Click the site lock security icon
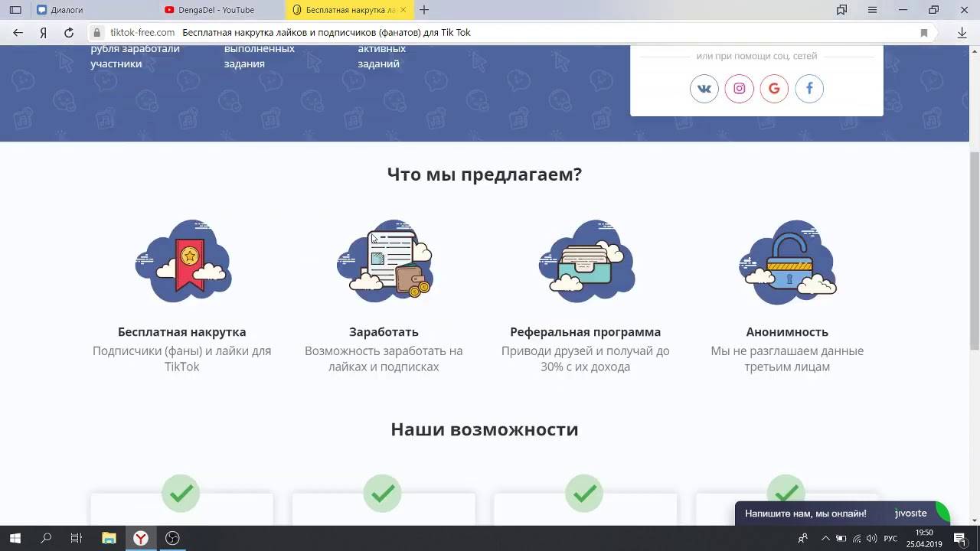Viewport: 980px width, 551px height. click(96, 33)
